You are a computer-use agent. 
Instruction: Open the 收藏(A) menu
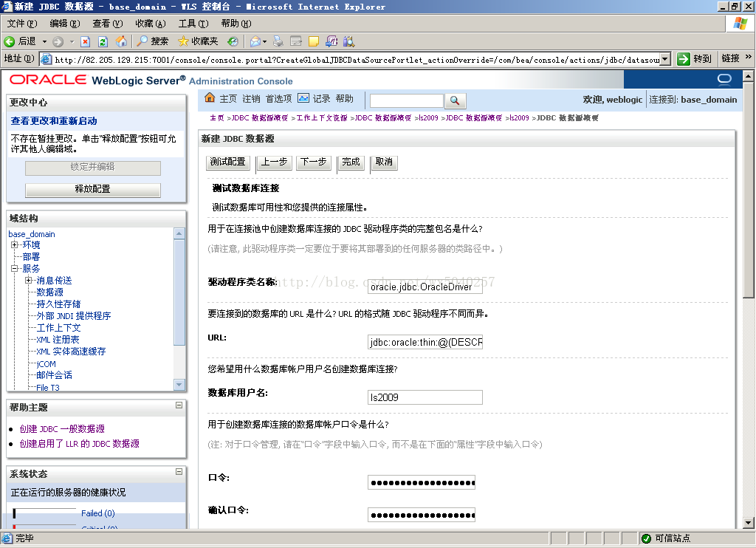pos(150,24)
